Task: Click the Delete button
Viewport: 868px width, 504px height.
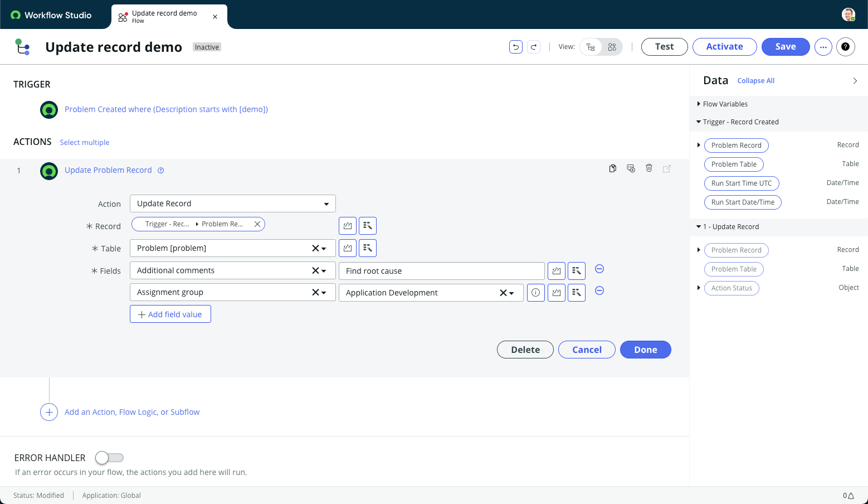Action: click(x=525, y=350)
